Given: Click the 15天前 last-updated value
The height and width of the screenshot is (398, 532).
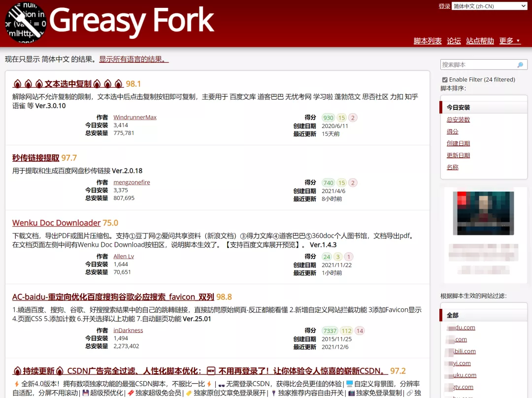Looking at the screenshot, I should click(331, 133).
